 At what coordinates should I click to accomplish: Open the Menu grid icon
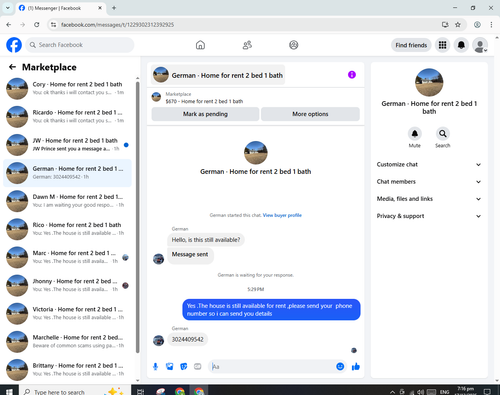(x=442, y=45)
